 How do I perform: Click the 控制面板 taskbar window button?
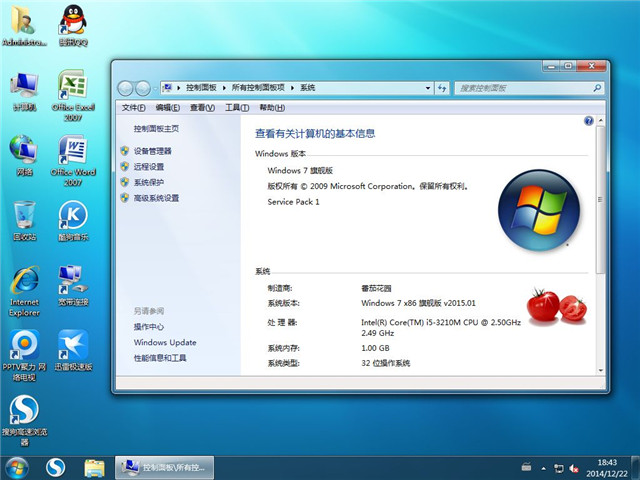coord(164,468)
